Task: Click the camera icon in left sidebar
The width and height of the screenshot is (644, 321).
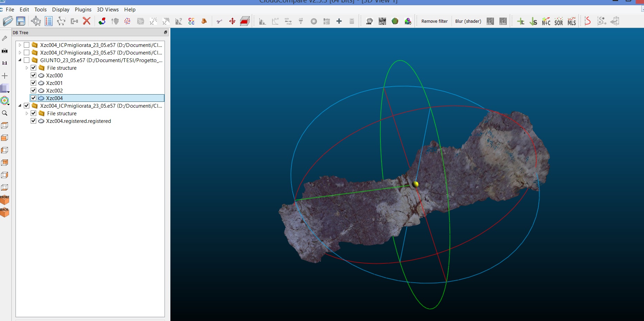Action: coord(5,51)
